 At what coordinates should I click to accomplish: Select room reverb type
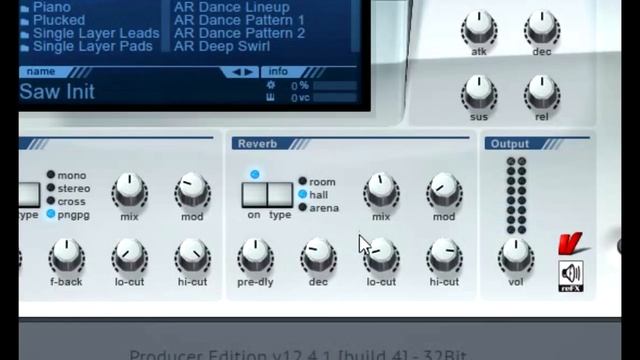click(317, 182)
